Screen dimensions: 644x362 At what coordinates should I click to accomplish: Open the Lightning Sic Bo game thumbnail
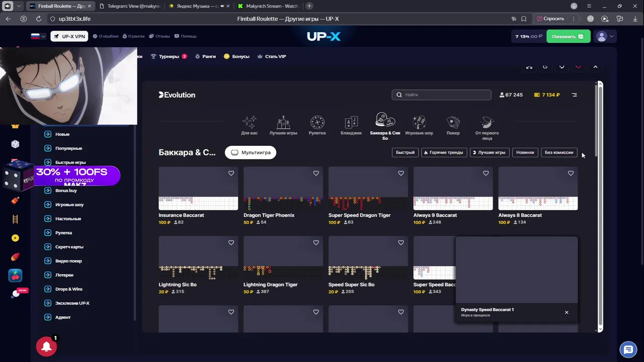[x=198, y=258]
